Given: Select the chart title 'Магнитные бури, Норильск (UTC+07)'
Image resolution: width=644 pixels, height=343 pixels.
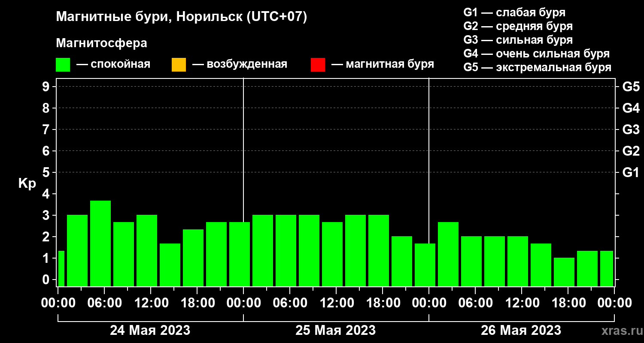Looking at the screenshot, I should point(182,17).
